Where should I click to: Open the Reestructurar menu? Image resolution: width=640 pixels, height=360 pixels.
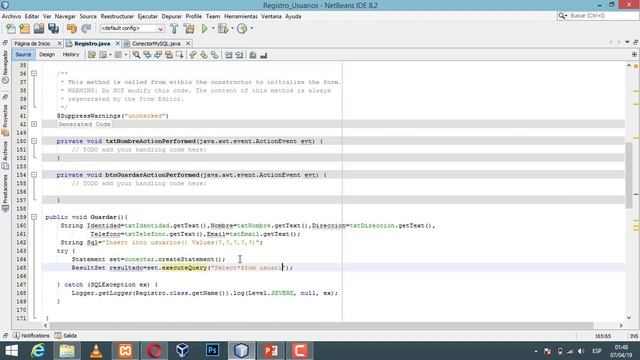pyautogui.click(x=117, y=16)
